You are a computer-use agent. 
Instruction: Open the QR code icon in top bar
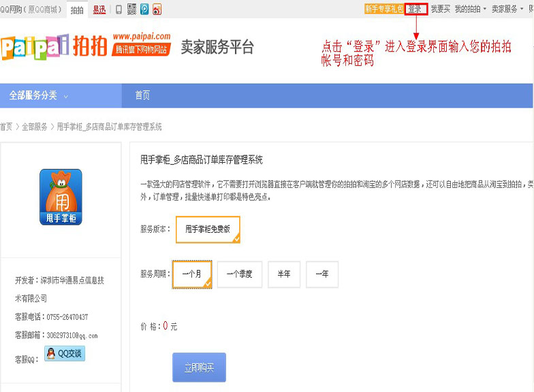[x=131, y=10]
